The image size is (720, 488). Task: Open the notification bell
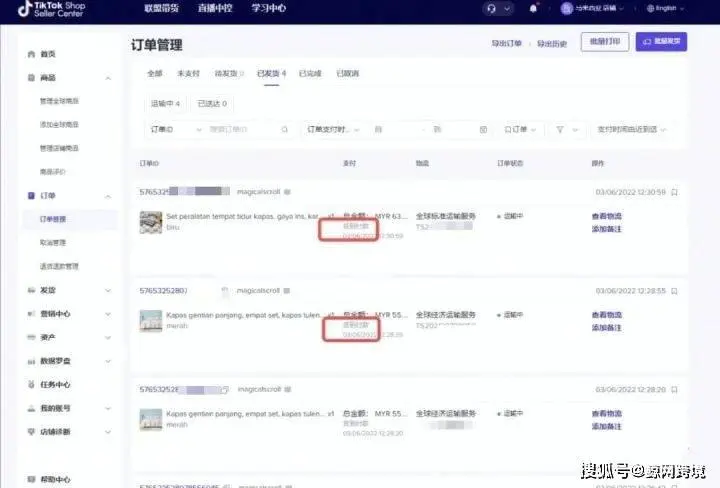coord(533,8)
